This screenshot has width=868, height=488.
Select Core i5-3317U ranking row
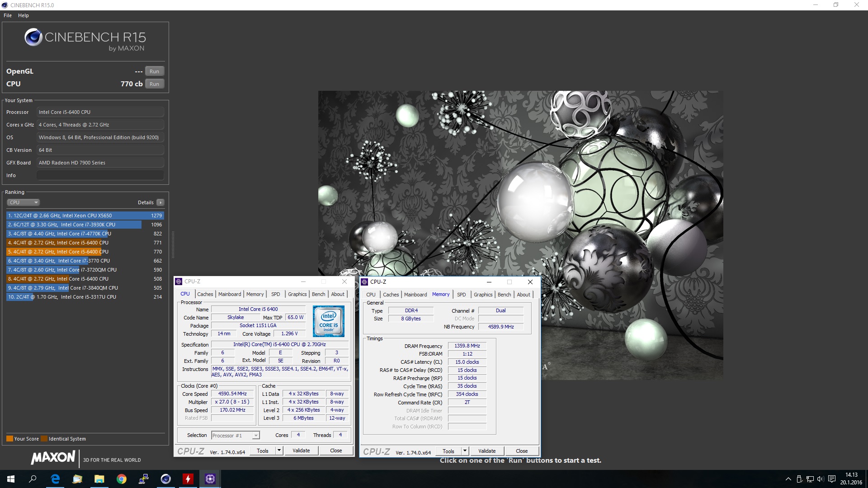pyautogui.click(x=85, y=297)
